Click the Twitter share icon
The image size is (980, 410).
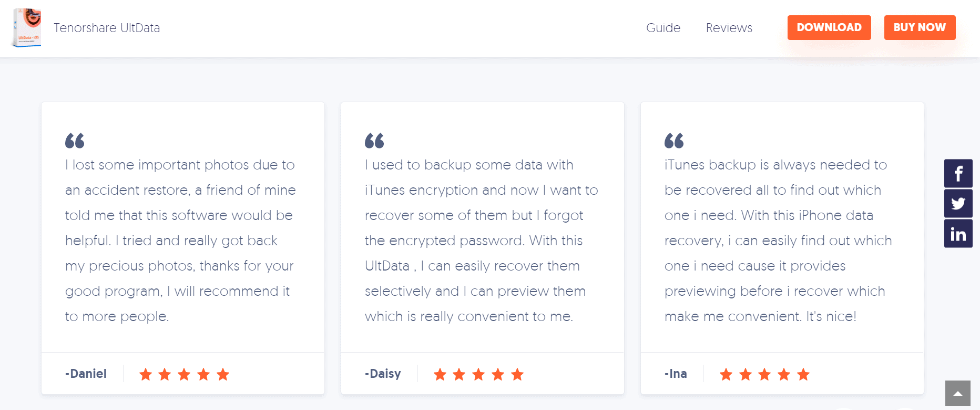(x=958, y=203)
